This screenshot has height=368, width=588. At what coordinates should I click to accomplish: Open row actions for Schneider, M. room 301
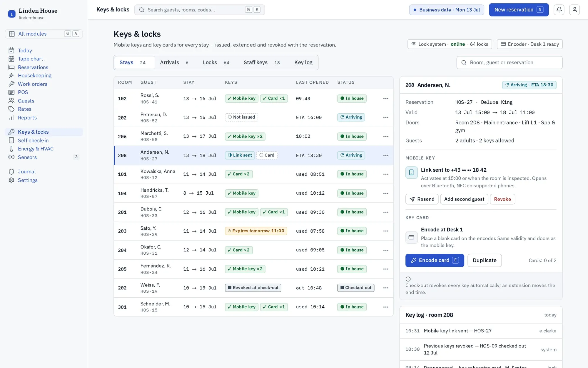[x=386, y=307]
